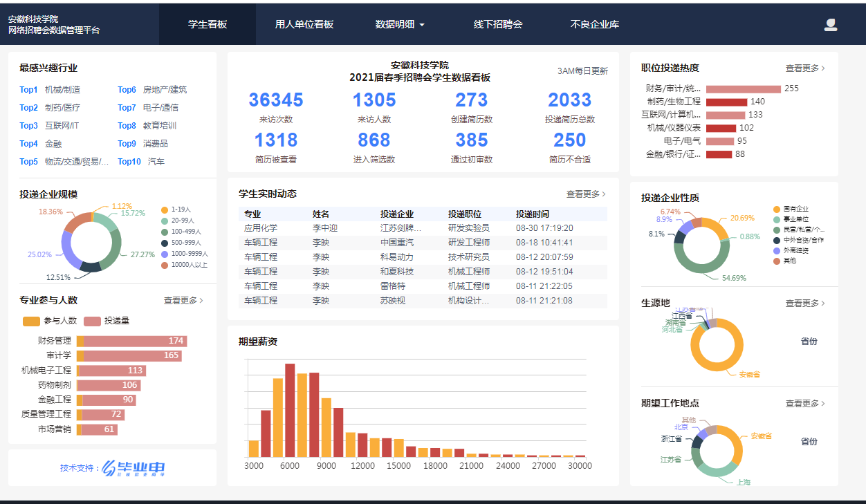Open the 数据明细 dropdown menu

(400, 24)
